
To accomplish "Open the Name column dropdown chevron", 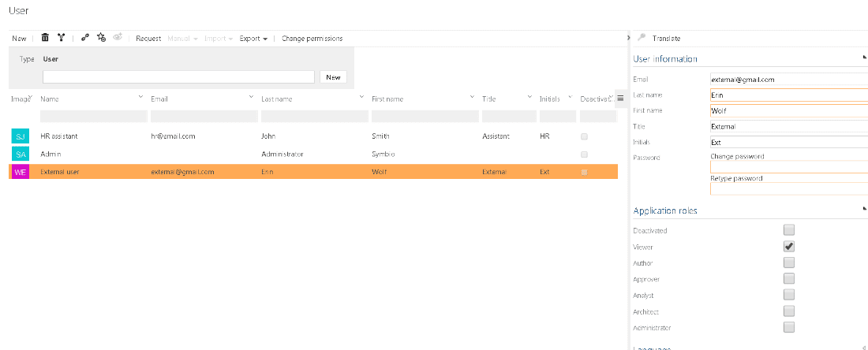I will (x=140, y=97).
